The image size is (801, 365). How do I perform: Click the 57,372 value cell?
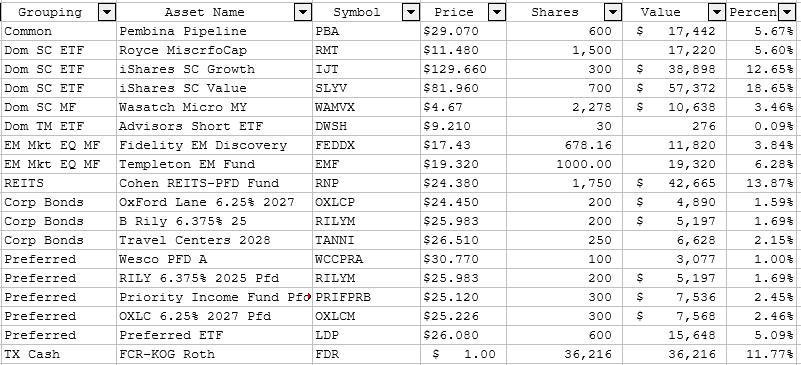[x=674, y=88]
